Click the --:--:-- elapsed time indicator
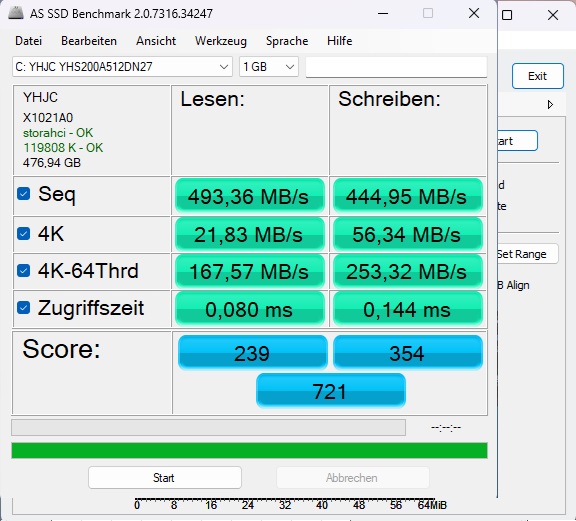Image resolution: width=576 pixels, height=521 pixels. click(446, 428)
